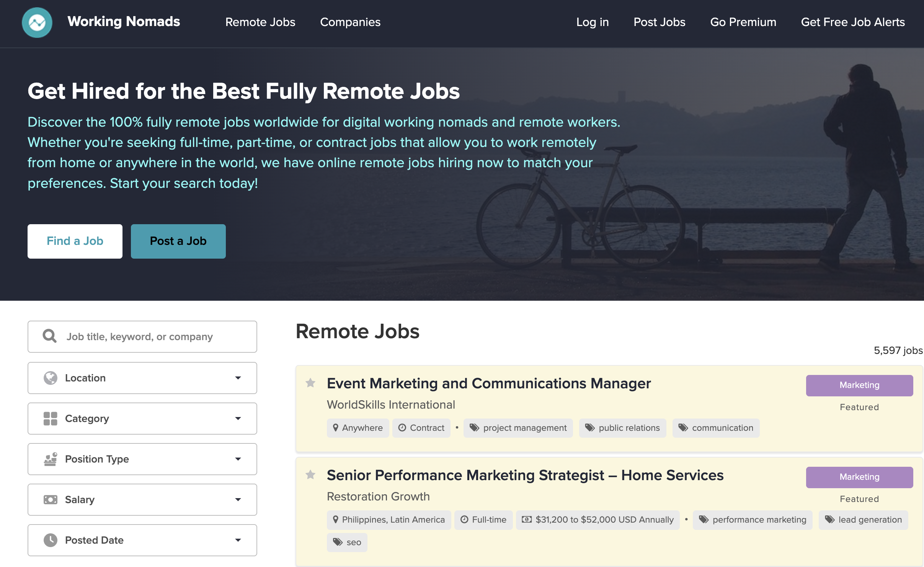924x567 pixels.
Task: Click the purple Marketing badge on first job
Action: pos(859,385)
